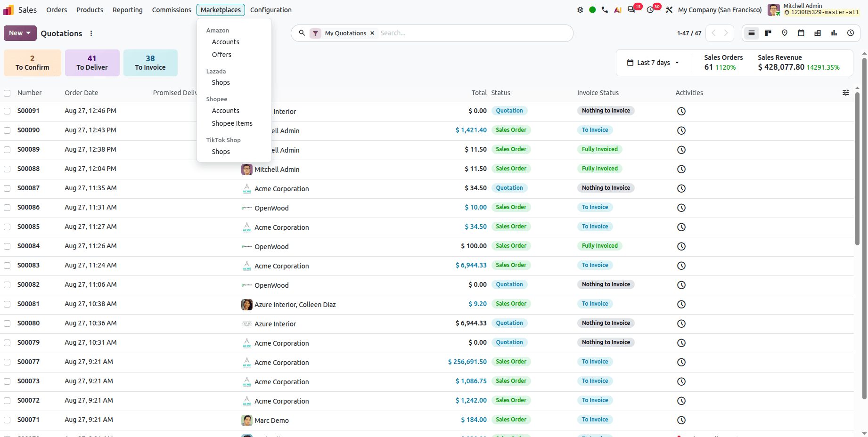Collapse the Marketplaces menu
This screenshot has width=868, height=437.
tap(221, 10)
